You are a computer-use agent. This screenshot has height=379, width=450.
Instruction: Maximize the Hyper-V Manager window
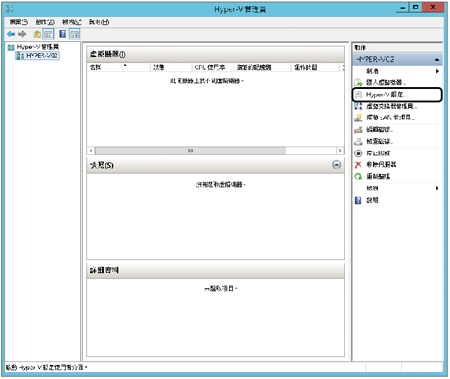point(416,7)
